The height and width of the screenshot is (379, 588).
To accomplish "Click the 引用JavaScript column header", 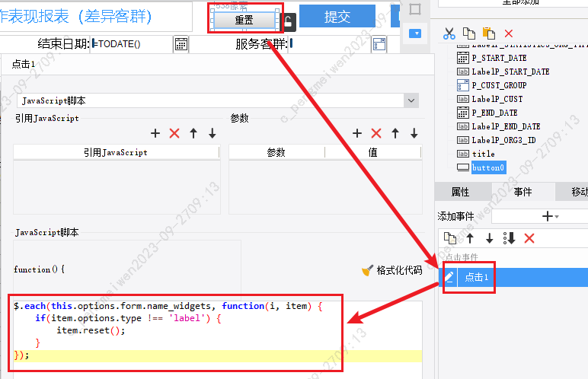I will (x=116, y=152).
